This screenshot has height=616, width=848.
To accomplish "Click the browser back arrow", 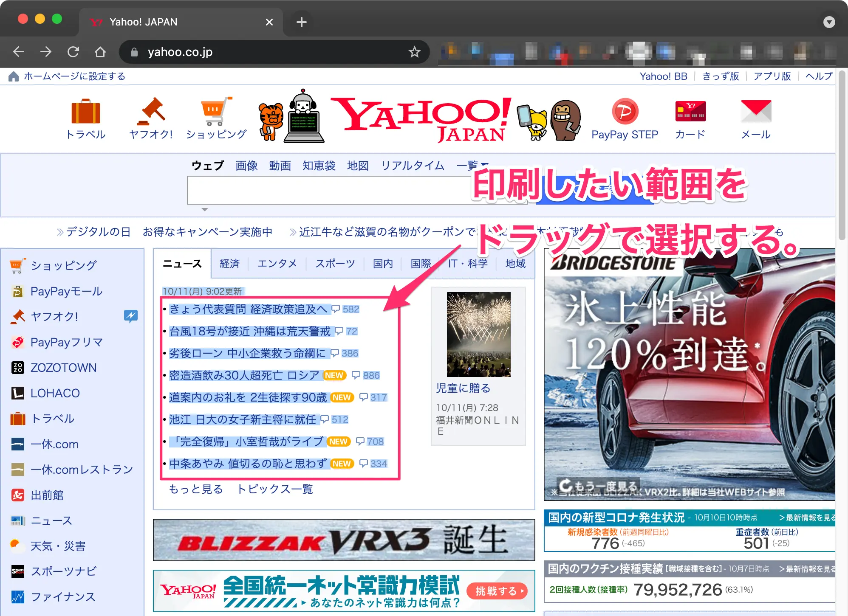I will [x=19, y=52].
